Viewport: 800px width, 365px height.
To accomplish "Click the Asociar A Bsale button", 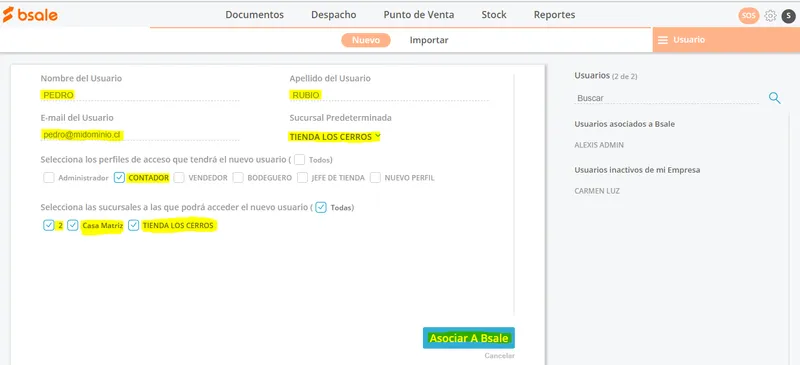I will 469,338.
